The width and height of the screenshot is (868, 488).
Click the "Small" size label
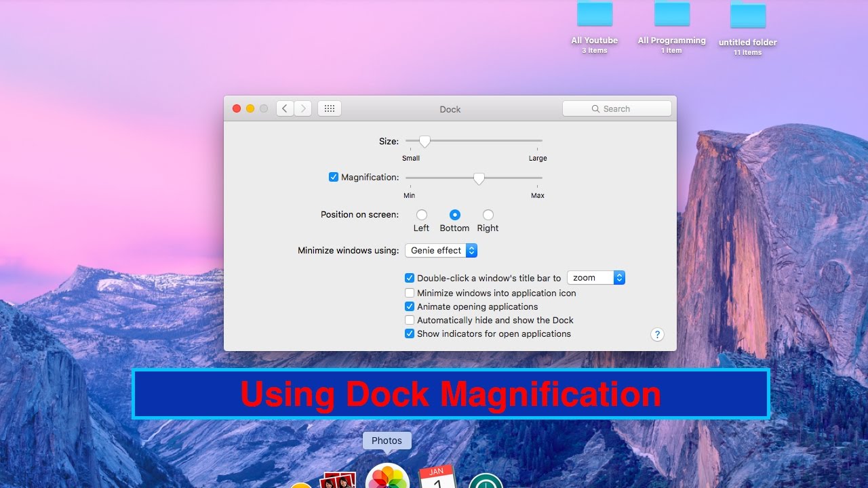click(411, 158)
